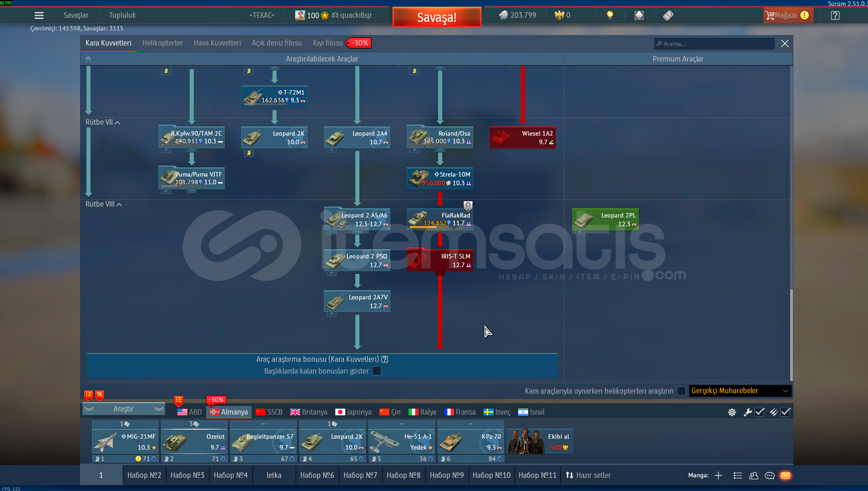868x491 pixels.
Task: Select the İtalya nation tab
Action: point(423,412)
